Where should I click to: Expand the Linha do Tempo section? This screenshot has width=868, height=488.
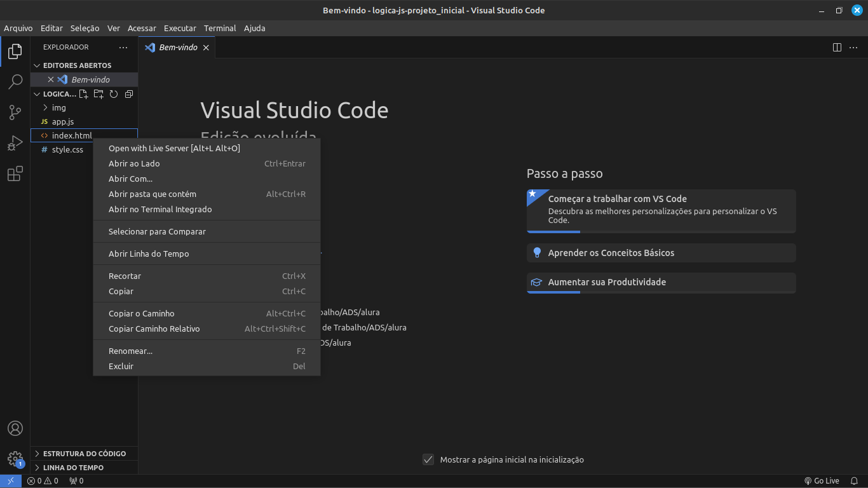pos(84,468)
